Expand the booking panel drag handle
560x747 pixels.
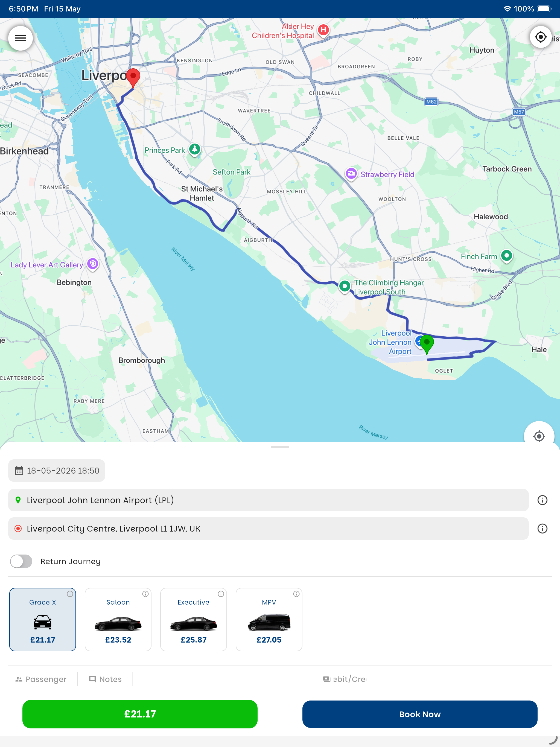(x=280, y=447)
